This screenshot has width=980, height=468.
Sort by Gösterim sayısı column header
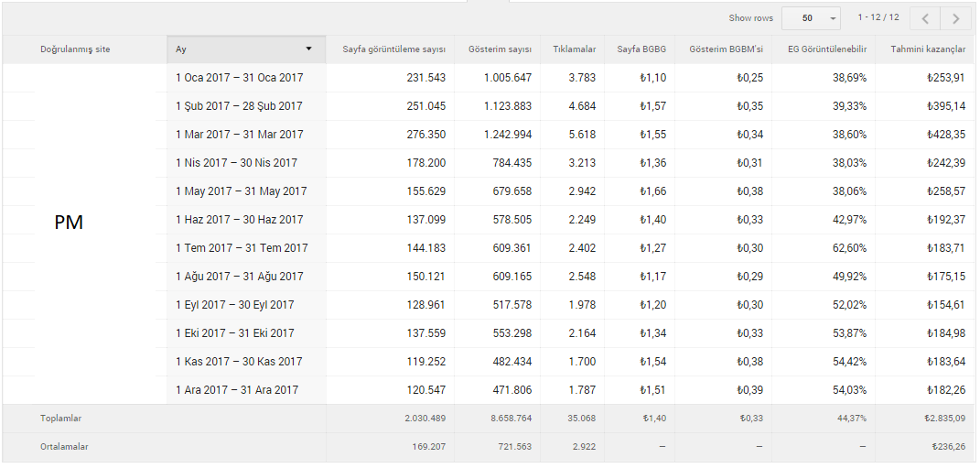point(500,49)
